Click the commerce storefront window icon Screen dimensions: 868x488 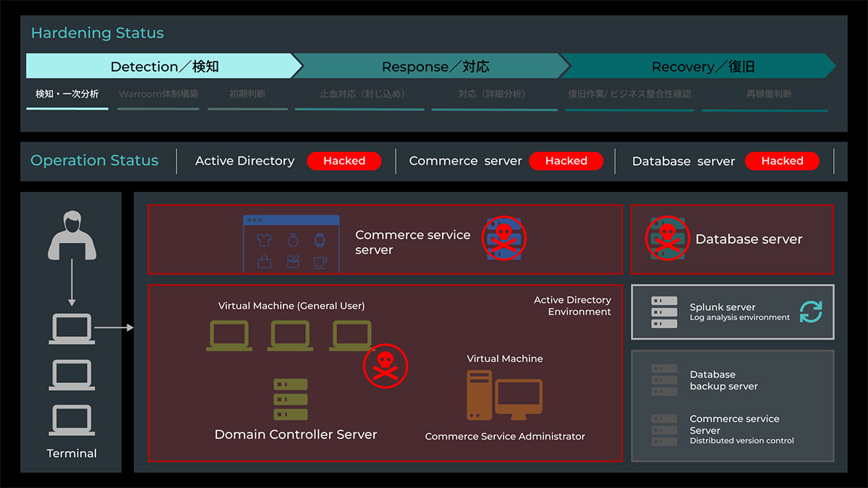292,244
